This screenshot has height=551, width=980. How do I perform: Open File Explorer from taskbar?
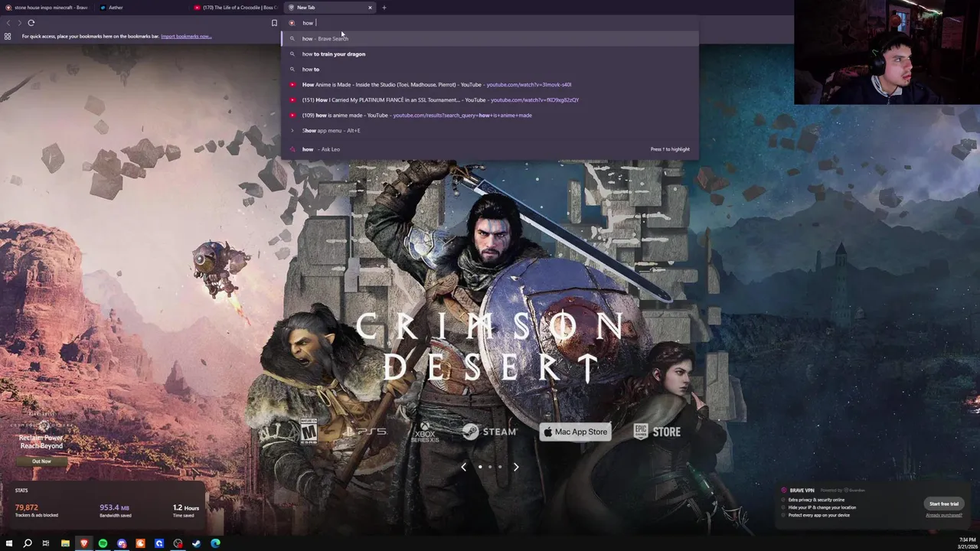coord(65,543)
